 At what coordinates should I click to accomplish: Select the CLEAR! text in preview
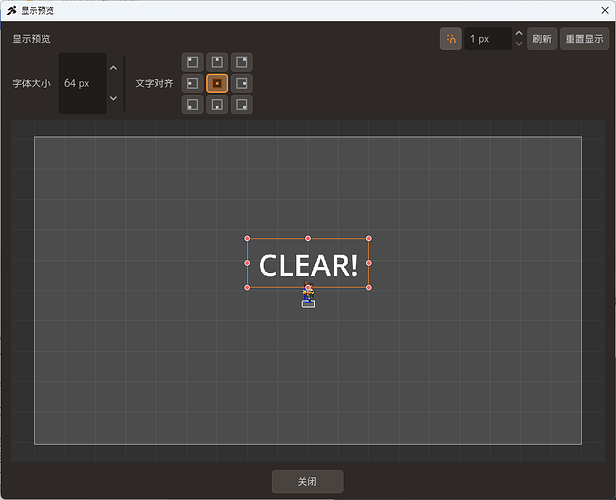(308, 265)
